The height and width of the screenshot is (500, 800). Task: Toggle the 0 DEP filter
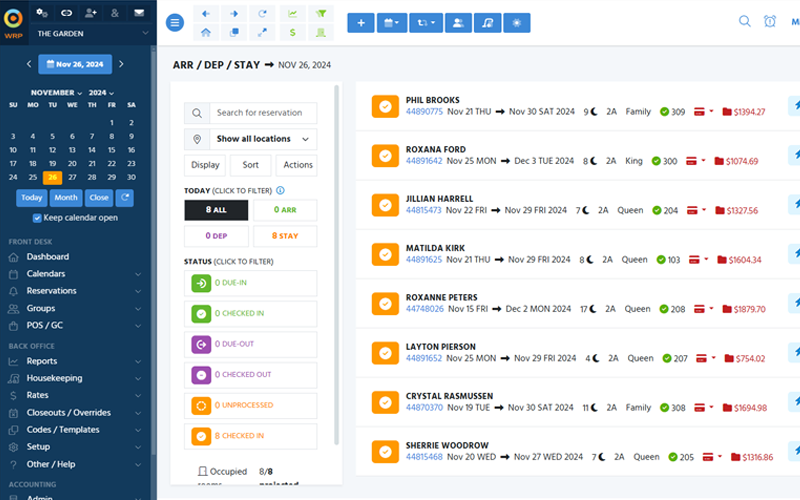pyautogui.click(x=216, y=236)
